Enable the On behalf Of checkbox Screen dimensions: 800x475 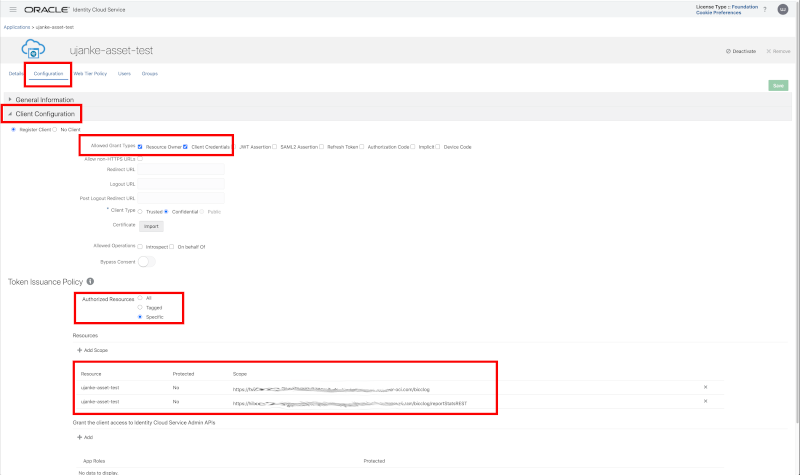171,246
